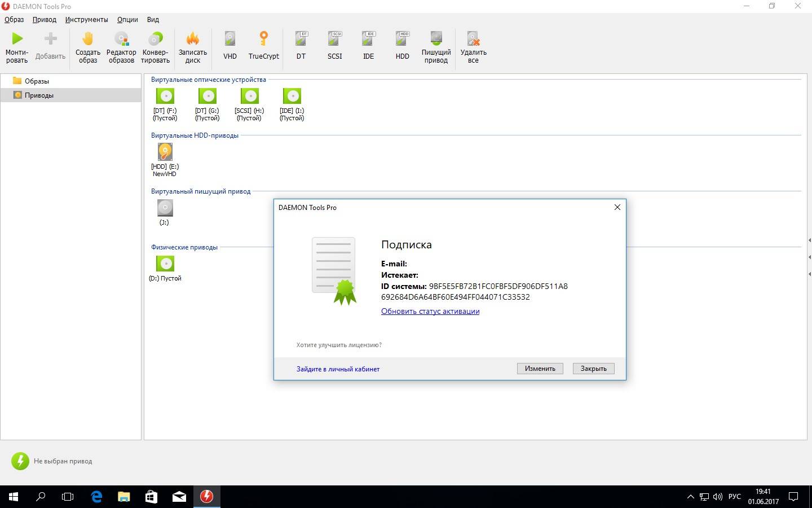Open the Вид menu
The image size is (812, 508).
pos(153,19)
